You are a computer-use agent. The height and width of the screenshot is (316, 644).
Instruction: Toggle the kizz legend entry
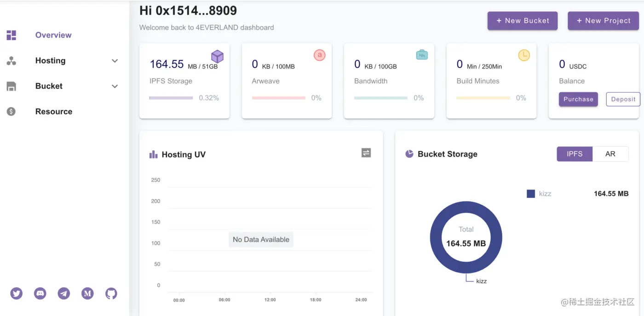539,194
